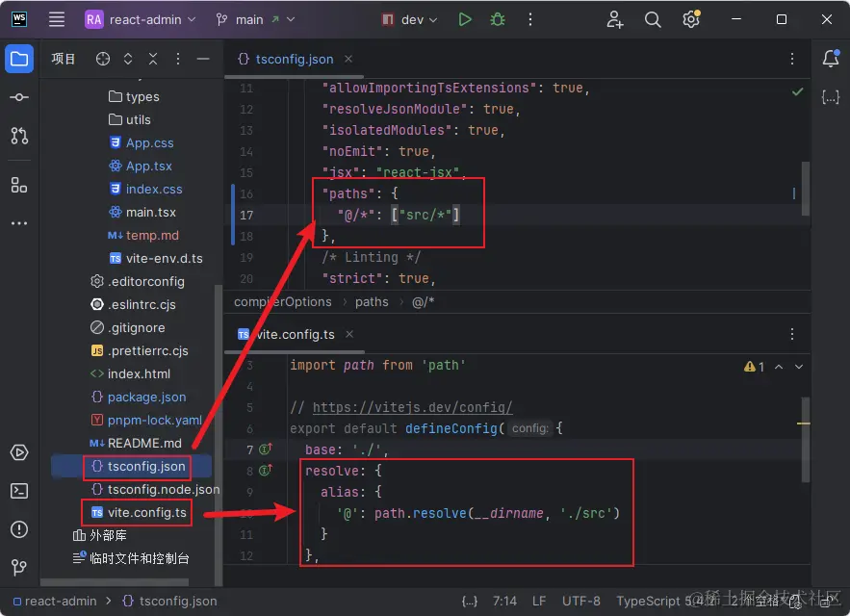850x616 pixels.
Task: Click UTF-8 encoding in status bar
Action: coord(581,601)
